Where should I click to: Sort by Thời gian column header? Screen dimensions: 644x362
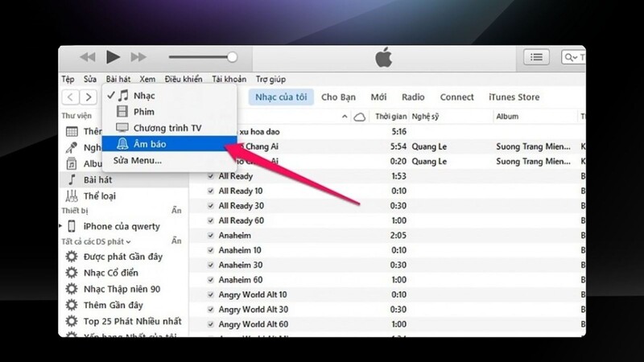pos(390,117)
